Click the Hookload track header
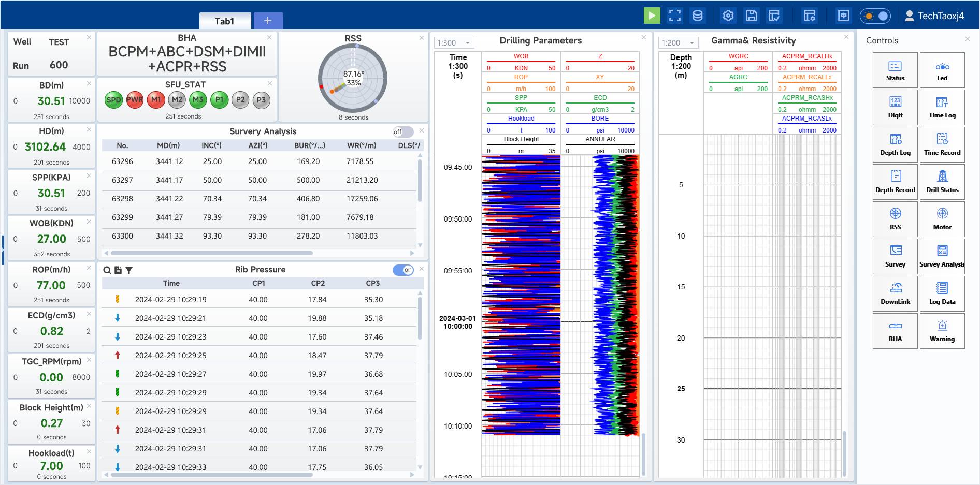The height and width of the screenshot is (485, 980). (x=521, y=124)
